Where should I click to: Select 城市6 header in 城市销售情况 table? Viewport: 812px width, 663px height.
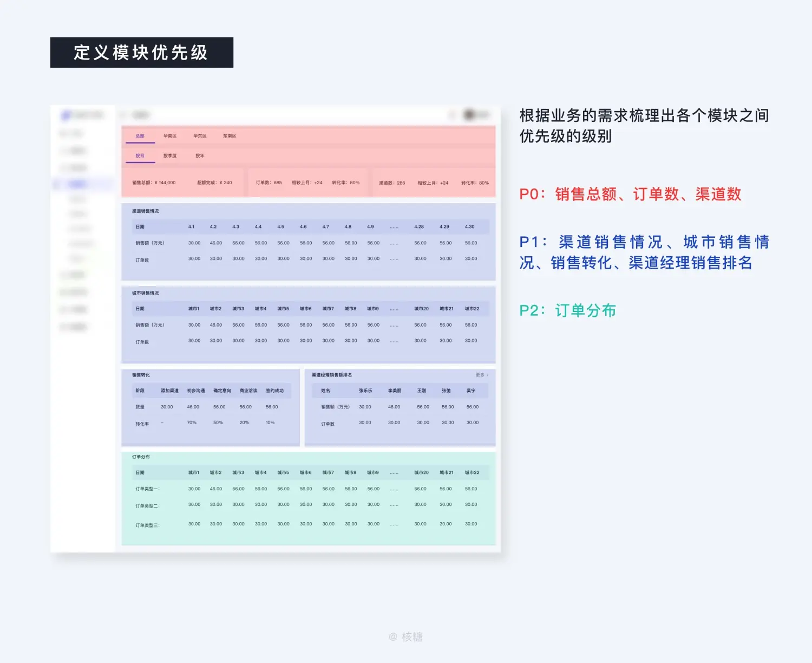[x=306, y=309]
